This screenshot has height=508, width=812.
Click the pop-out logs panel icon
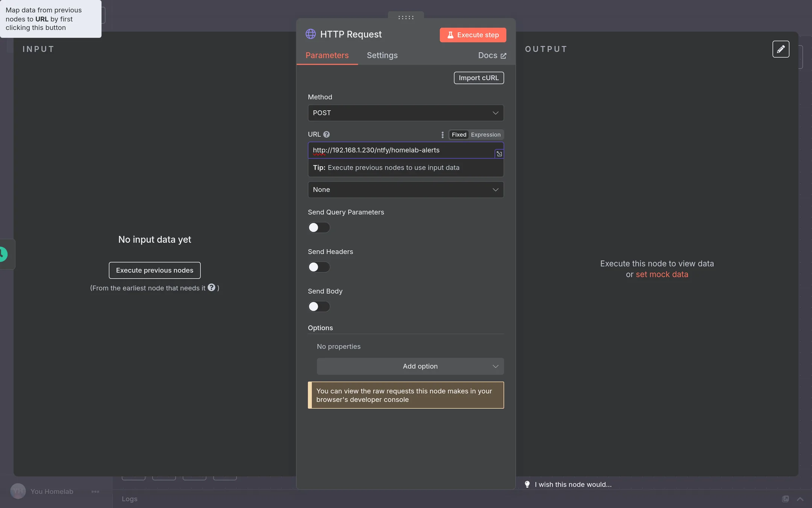(785, 499)
